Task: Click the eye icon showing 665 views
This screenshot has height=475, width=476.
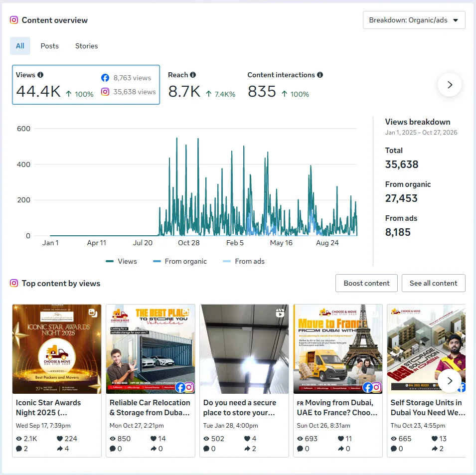Action: point(394,439)
